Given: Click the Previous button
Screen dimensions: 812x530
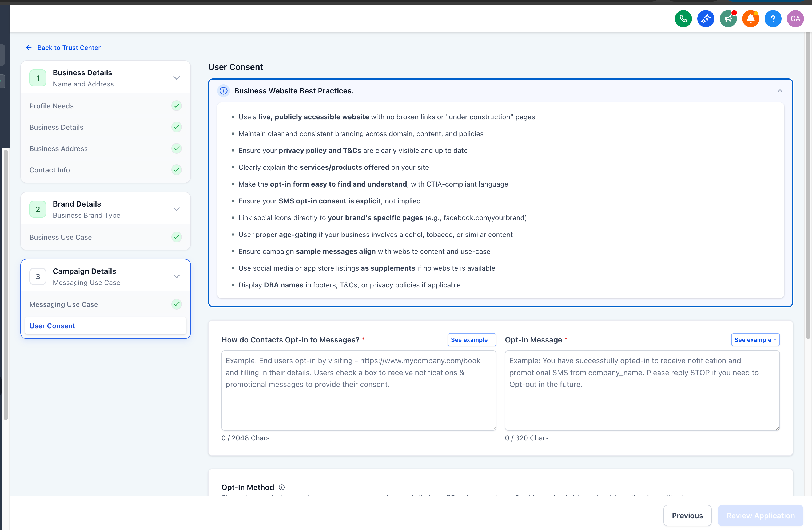Looking at the screenshot, I should pos(687,515).
